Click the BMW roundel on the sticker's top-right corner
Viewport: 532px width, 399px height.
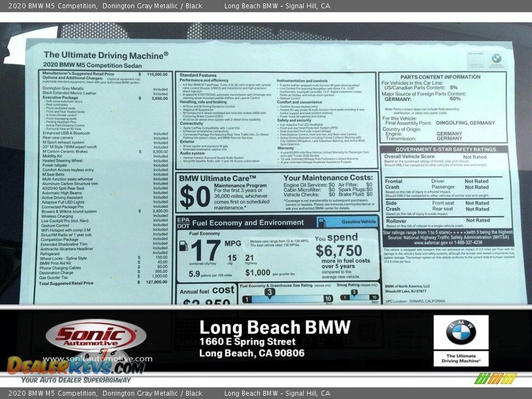[496, 58]
